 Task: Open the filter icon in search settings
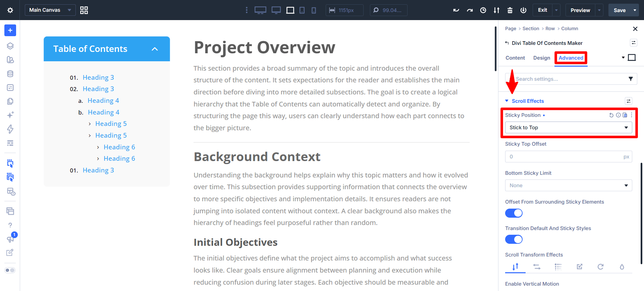pos(631,79)
